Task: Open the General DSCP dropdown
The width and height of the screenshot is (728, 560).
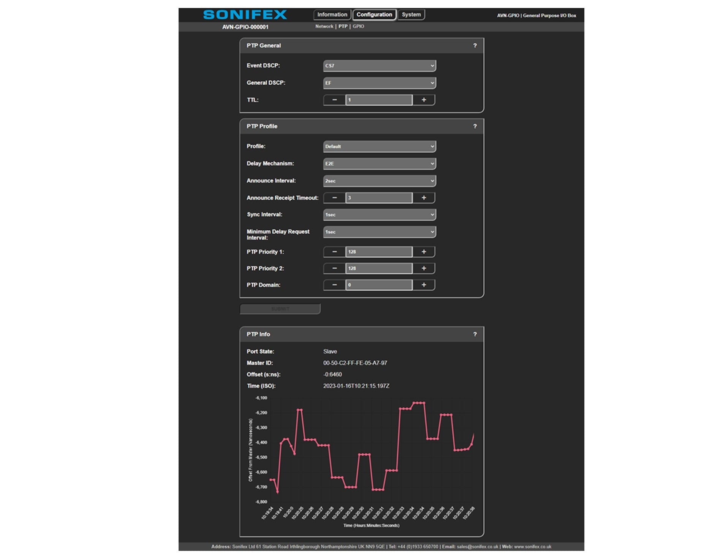Action: click(380, 83)
